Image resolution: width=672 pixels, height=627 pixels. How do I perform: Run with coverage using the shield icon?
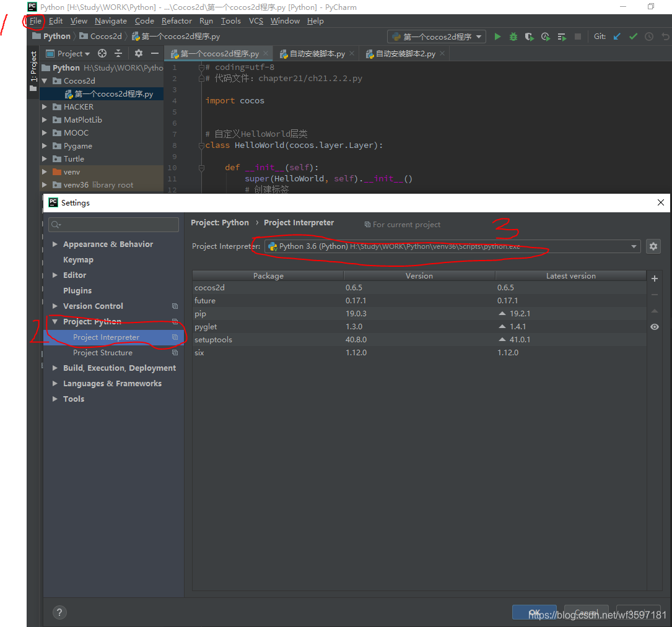click(530, 37)
